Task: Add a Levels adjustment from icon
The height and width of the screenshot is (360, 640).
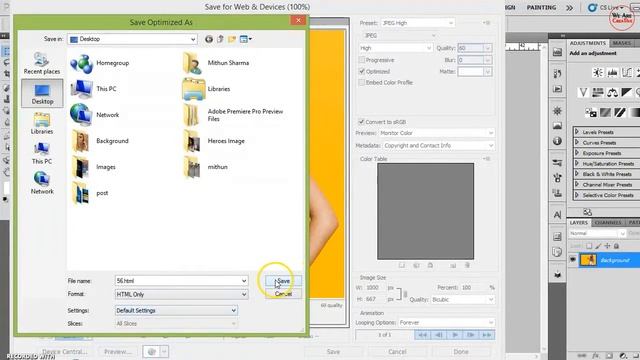Action: [612, 73]
